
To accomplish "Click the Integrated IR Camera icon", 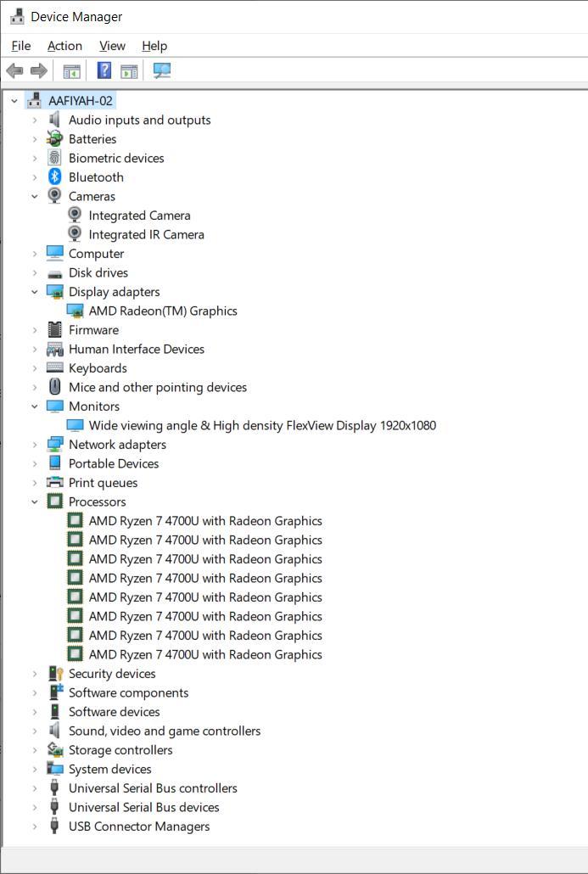I will point(75,234).
